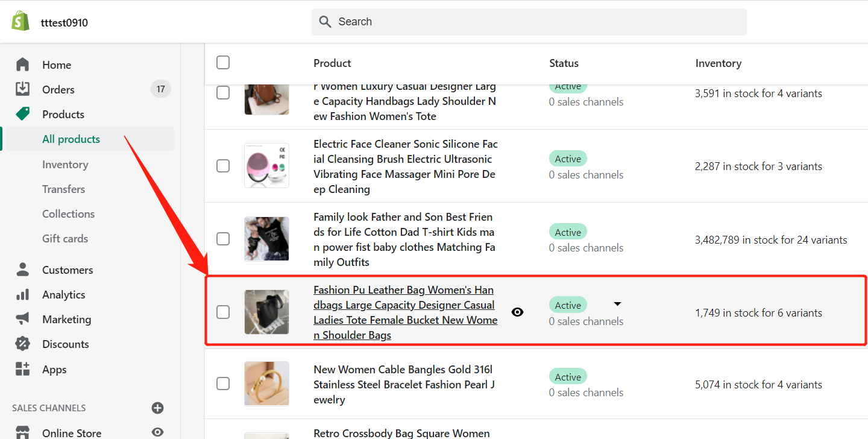Open the Fashion Pu Leather Bag product link

coord(406,312)
